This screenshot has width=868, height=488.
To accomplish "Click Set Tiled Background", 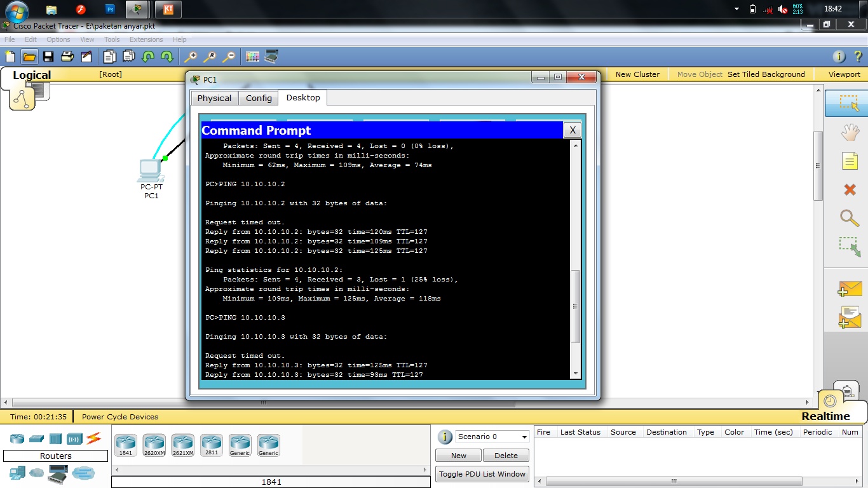I will pos(766,74).
